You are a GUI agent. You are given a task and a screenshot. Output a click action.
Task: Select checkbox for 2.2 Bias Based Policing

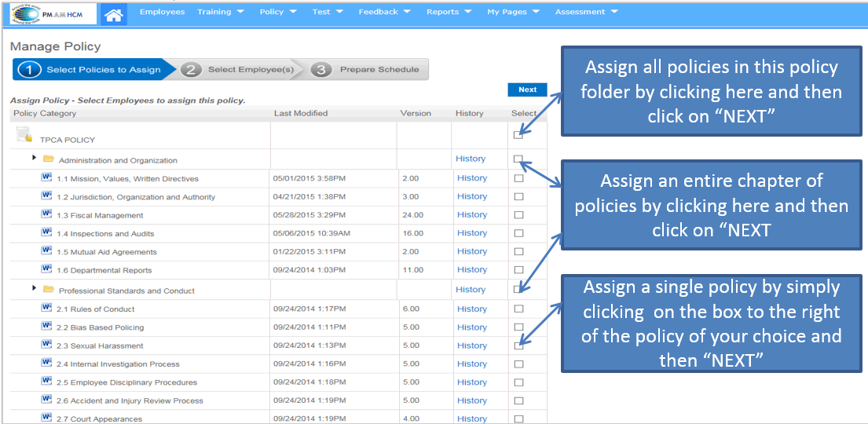click(518, 327)
